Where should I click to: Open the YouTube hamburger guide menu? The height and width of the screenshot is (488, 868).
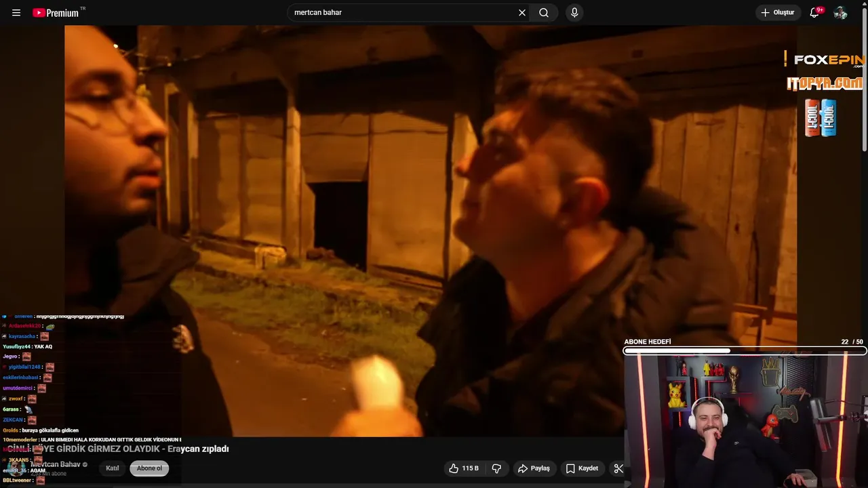16,13
